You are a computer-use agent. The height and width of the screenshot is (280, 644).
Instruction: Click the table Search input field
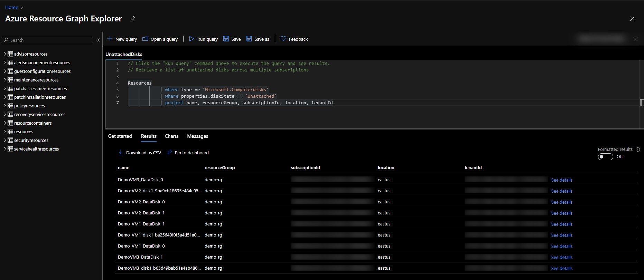pyautogui.click(x=47, y=40)
